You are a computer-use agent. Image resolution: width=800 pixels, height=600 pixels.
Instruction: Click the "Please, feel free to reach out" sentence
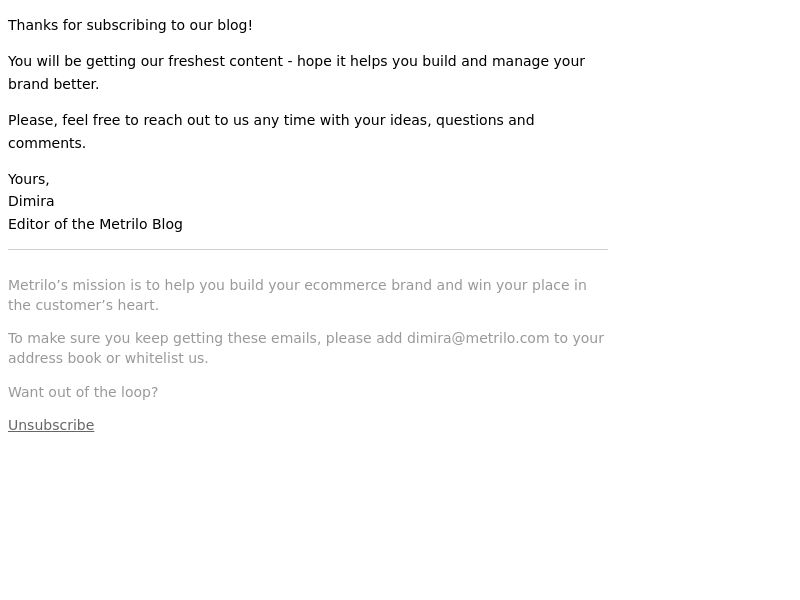pos(271,120)
